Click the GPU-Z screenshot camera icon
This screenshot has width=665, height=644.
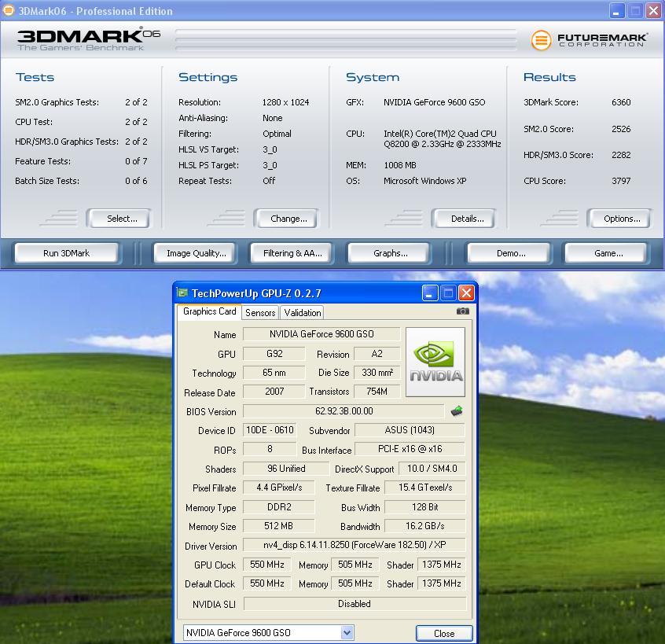(463, 311)
